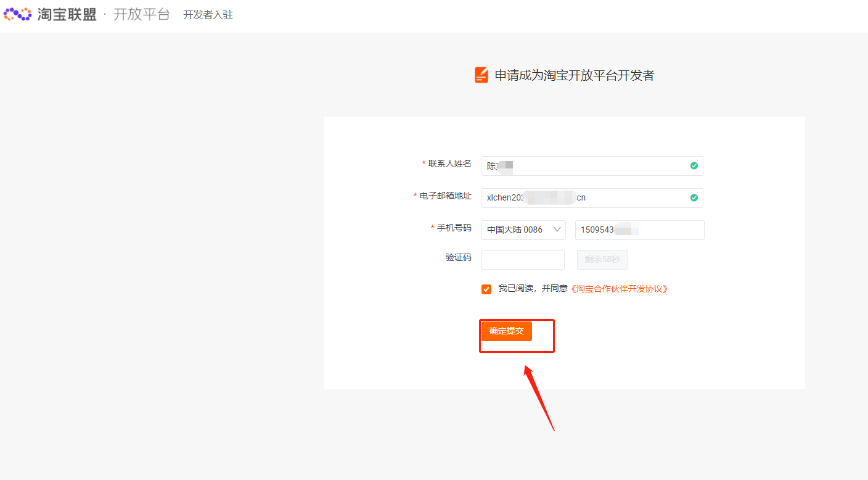
Task: Focus the 联系人姓名 input field
Action: 592,166
